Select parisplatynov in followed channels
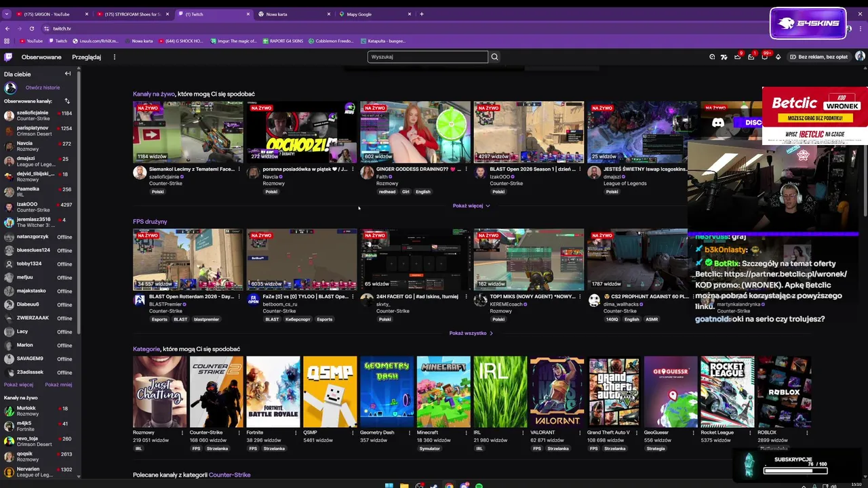This screenshot has height=488, width=868. click(39, 131)
